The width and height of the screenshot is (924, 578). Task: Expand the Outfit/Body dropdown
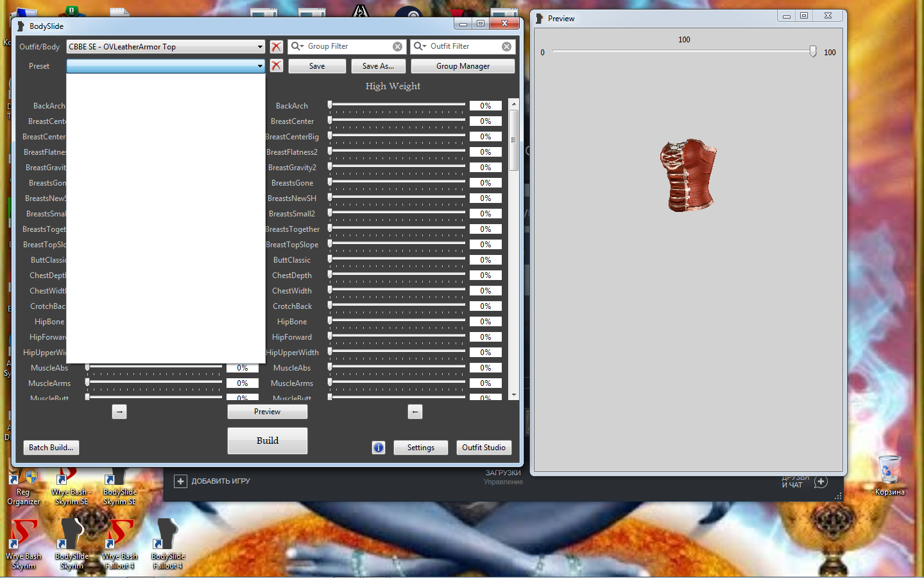[260, 47]
